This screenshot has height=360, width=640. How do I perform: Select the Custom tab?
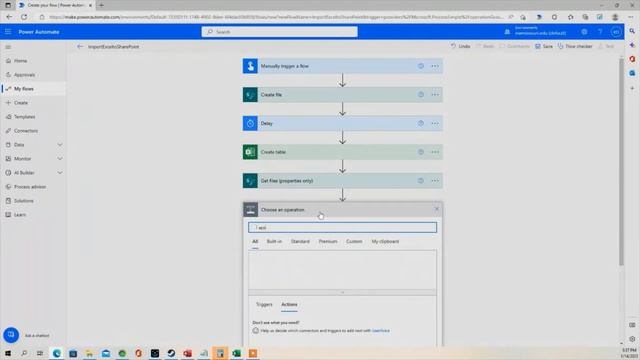point(354,242)
